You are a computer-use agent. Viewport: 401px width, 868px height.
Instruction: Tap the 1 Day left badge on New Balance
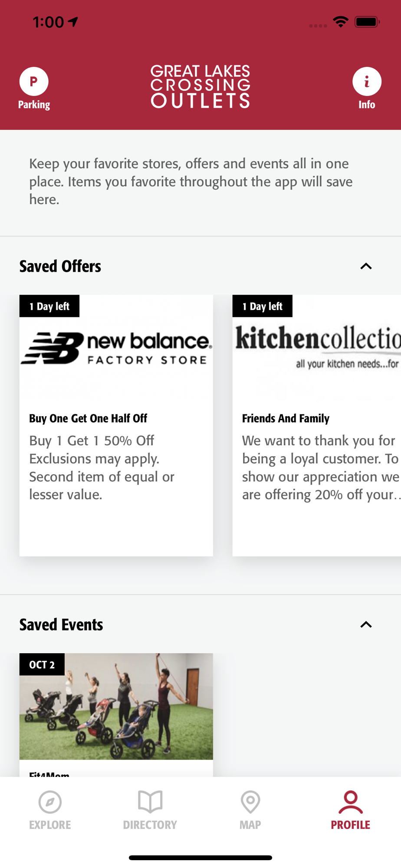pos(49,306)
